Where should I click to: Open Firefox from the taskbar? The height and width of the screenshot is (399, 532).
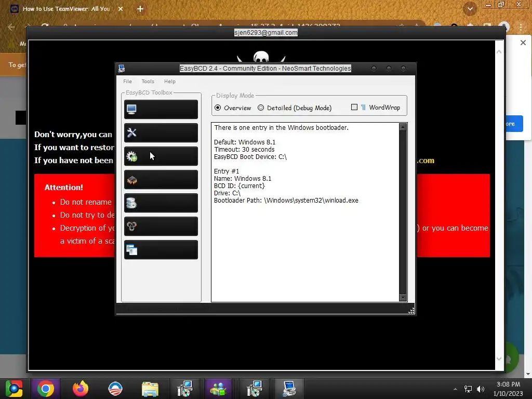coord(81,389)
